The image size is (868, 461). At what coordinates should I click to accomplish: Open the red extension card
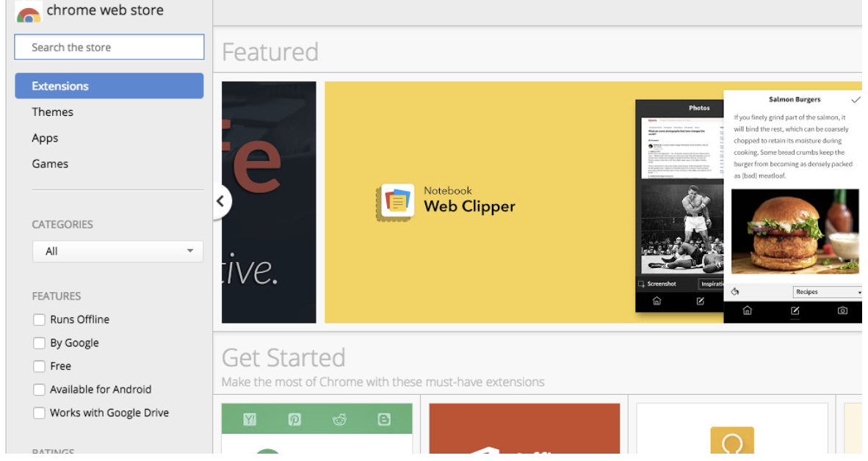pyautogui.click(x=524, y=429)
